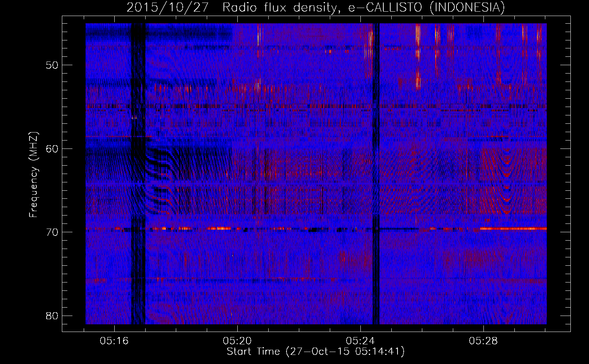The width and height of the screenshot is (589, 364).
Task: Click the plot title mentioning e-CALLISTO (INDONESIA)
Action: coord(316,7)
